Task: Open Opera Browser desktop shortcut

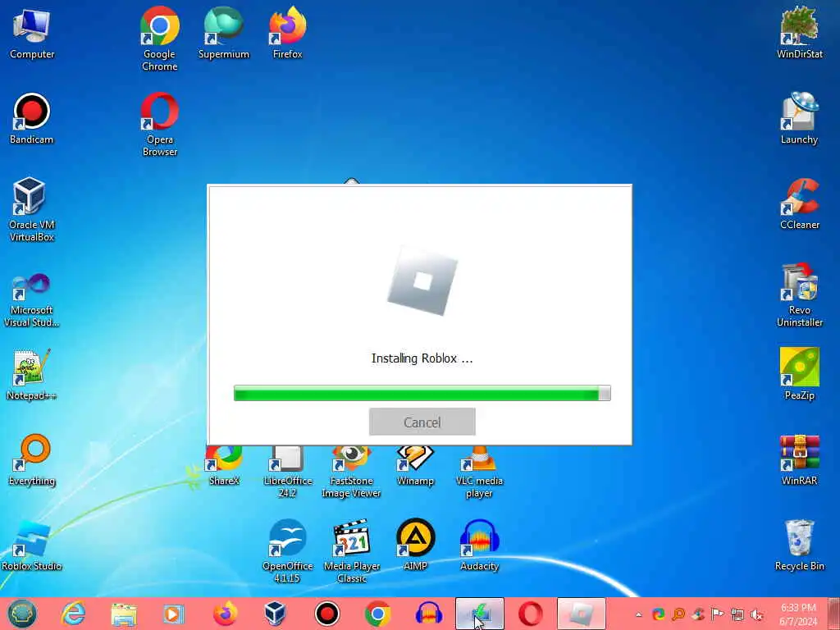Action: [x=160, y=125]
